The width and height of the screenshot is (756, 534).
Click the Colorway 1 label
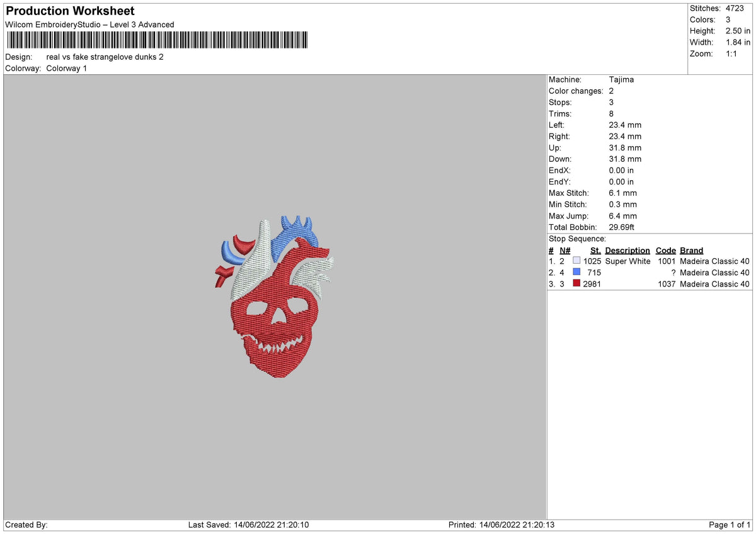67,68
